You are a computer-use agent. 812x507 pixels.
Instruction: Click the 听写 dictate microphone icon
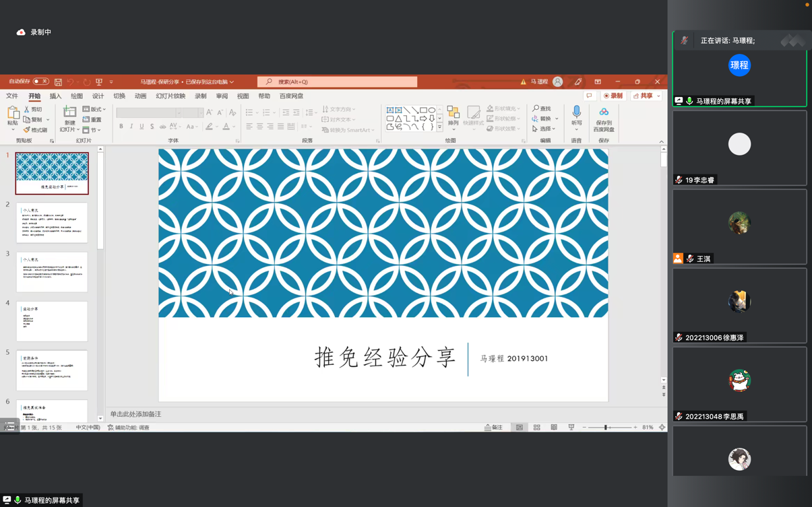point(576,112)
